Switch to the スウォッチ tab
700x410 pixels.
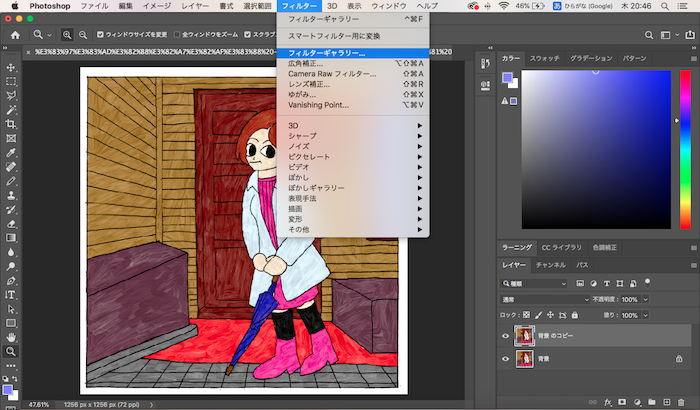[544, 59]
